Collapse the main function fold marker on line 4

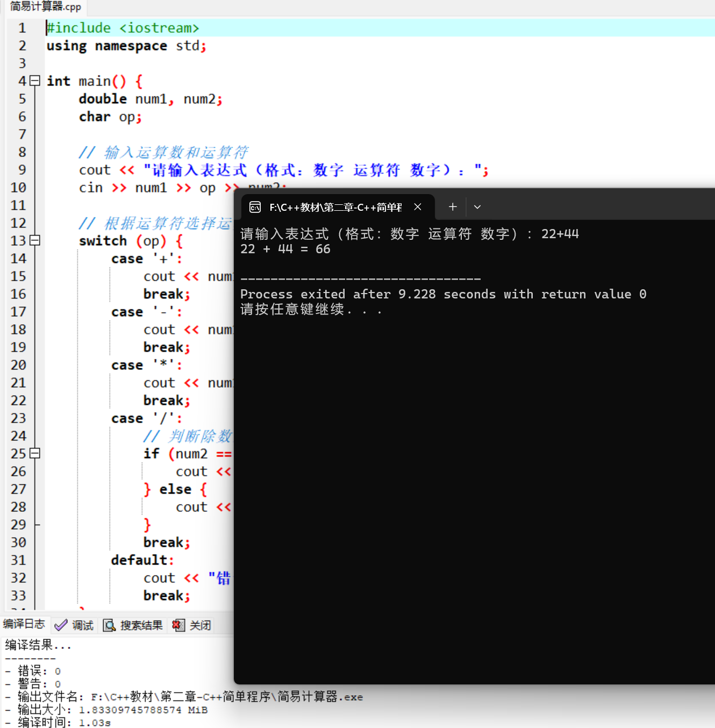(x=35, y=81)
